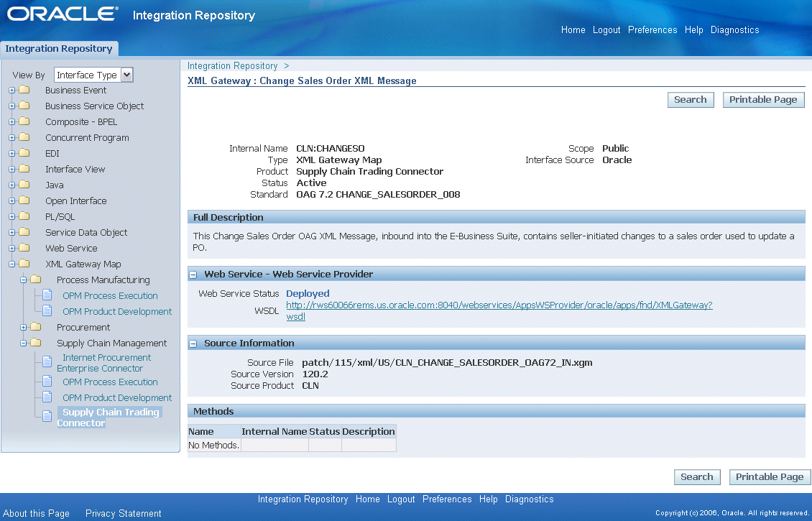Open OPM Product Development under Supply Chain Management
Image resolution: width=812 pixels, height=521 pixels.
tap(117, 397)
